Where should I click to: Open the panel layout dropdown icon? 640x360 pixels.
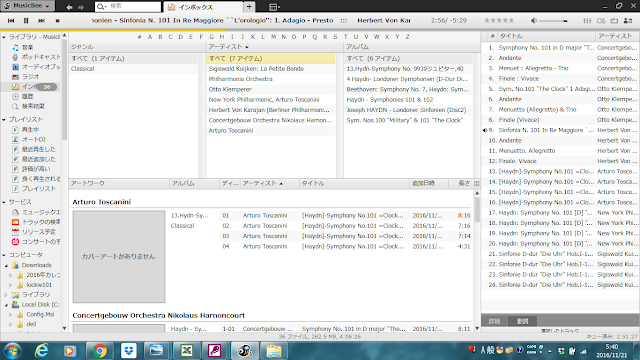point(274,7)
